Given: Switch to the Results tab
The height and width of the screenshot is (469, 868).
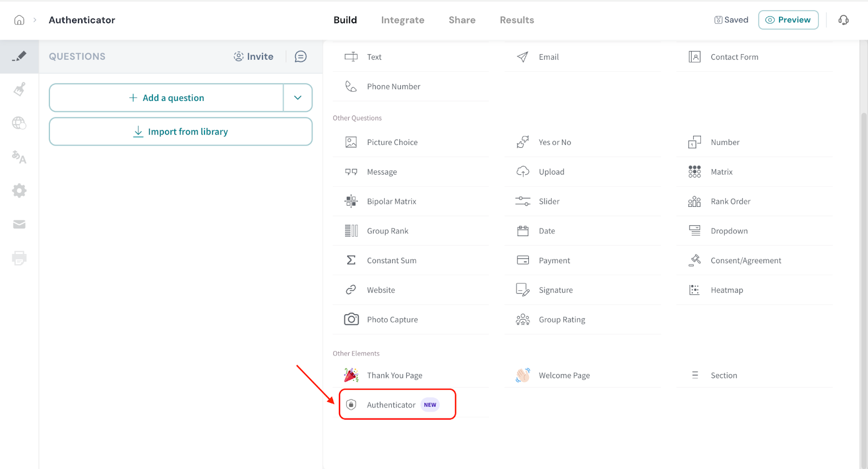Looking at the screenshot, I should tap(516, 20).
